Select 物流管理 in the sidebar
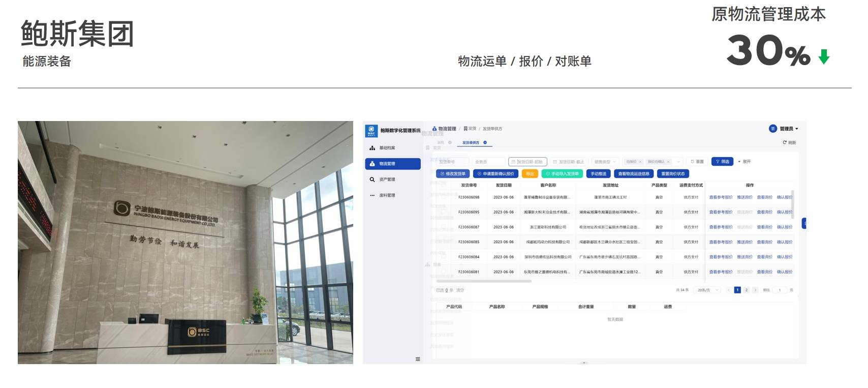This screenshot has width=868, height=388. (392, 164)
